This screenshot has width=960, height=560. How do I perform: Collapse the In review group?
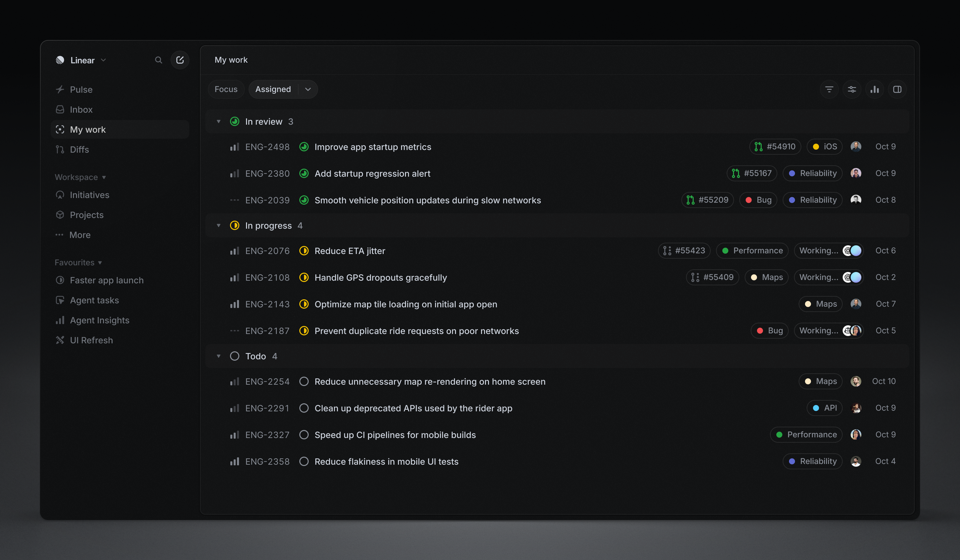pyautogui.click(x=219, y=122)
